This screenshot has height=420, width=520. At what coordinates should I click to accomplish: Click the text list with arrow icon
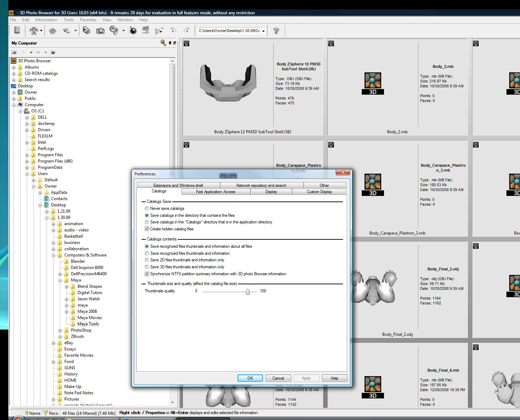pyautogui.click(x=146, y=31)
